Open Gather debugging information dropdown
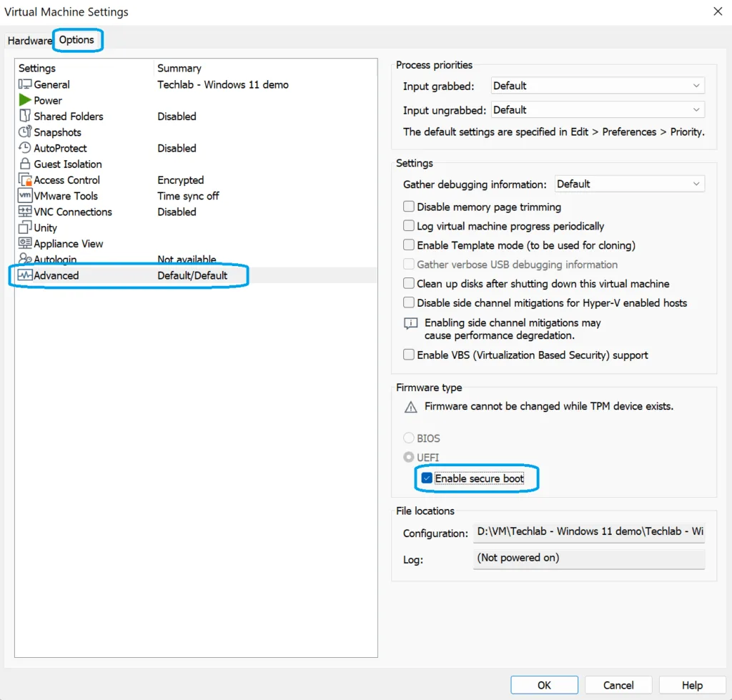The width and height of the screenshot is (732, 700). (629, 184)
